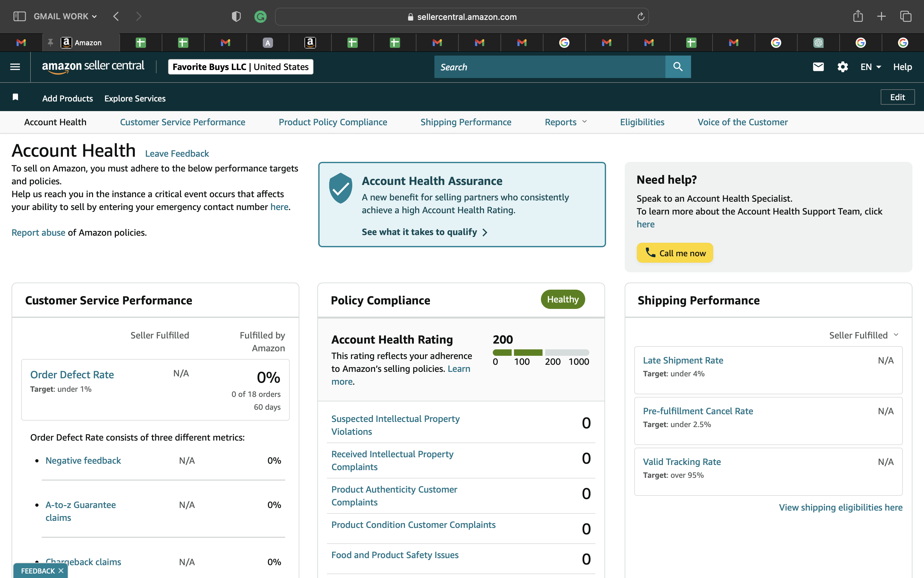Click the Healthy status badge

point(563,299)
